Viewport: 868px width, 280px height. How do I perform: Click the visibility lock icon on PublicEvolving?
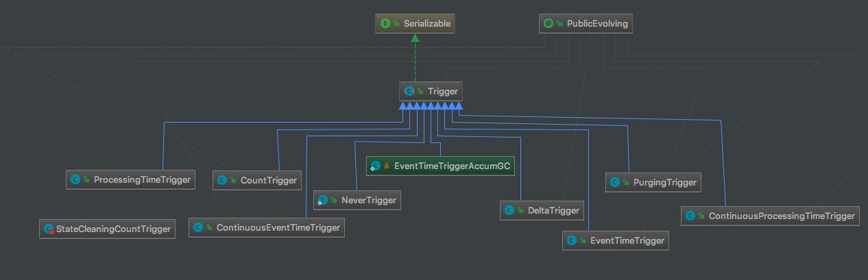pyautogui.click(x=560, y=24)
